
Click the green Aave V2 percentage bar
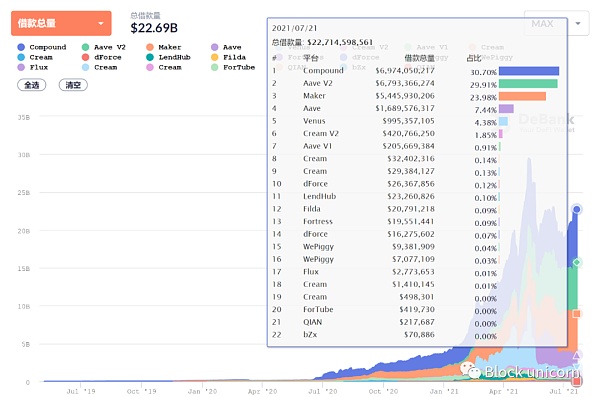tap(528, 84)
